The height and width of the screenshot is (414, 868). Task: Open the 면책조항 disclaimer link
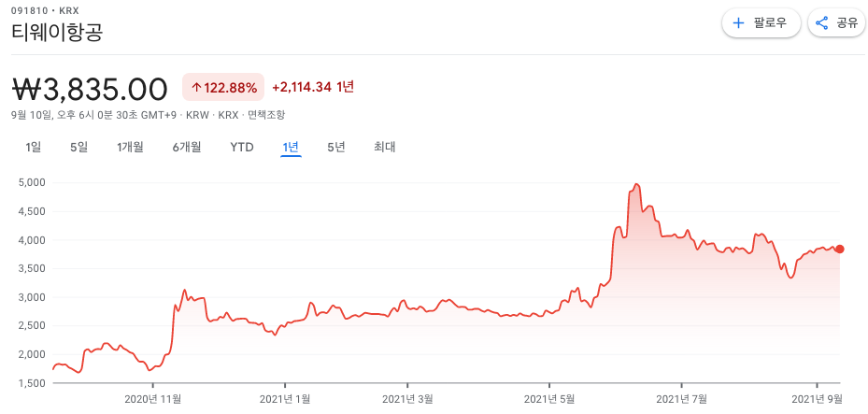click(x=266, y=115)
